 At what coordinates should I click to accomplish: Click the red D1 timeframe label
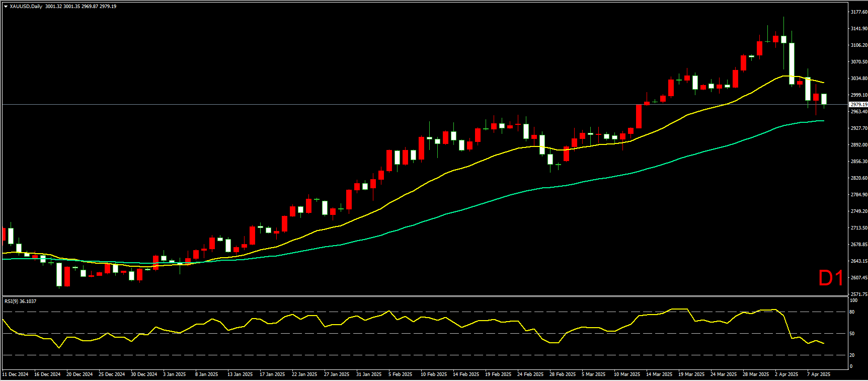[x=831, y=278]
